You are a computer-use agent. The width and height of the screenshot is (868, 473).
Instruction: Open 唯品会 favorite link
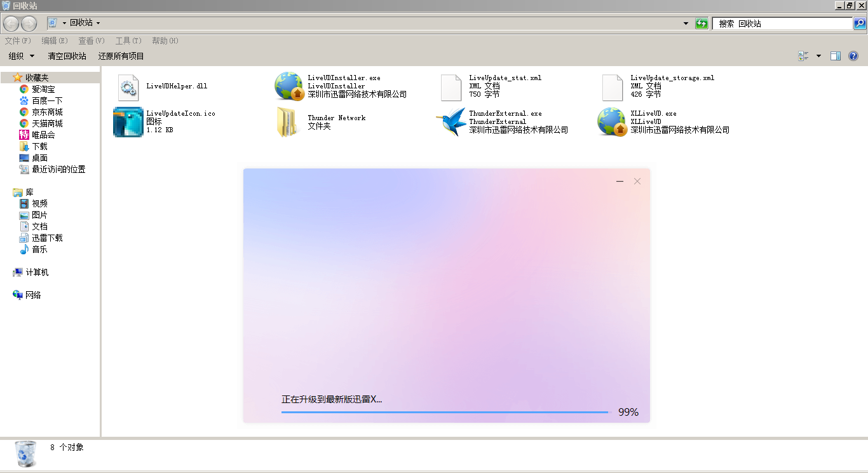43,135
